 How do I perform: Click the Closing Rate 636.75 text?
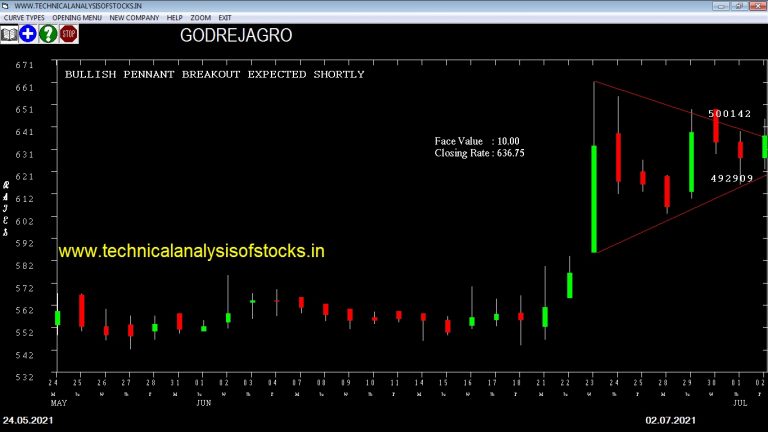[479, 153]
